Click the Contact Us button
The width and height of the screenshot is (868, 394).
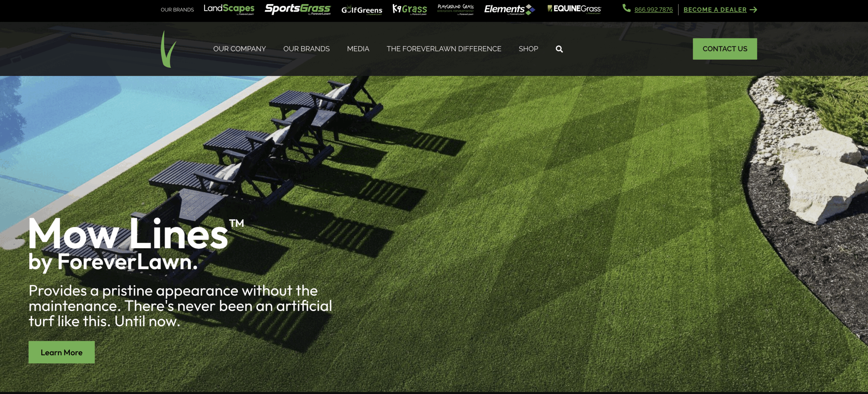725,49
